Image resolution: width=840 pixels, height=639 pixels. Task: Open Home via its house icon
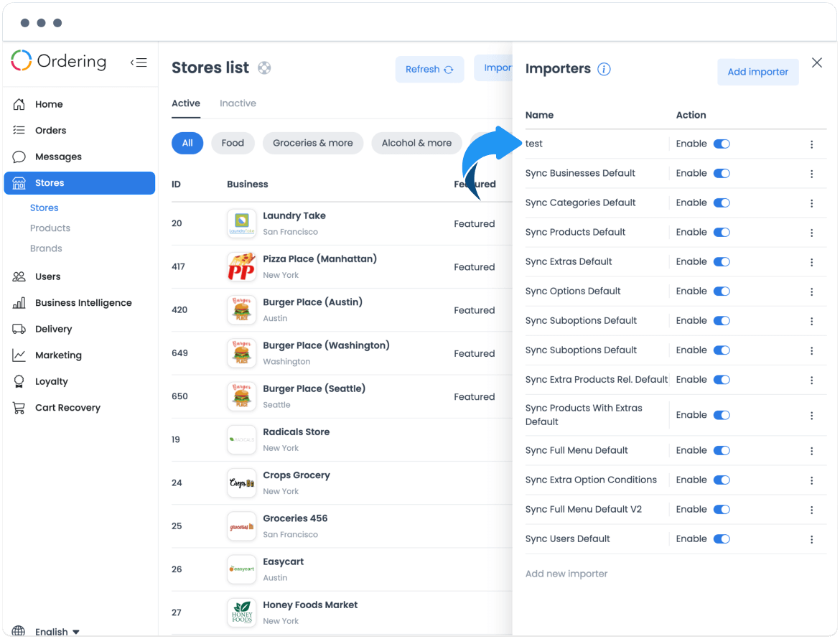(x=19, y=104)
